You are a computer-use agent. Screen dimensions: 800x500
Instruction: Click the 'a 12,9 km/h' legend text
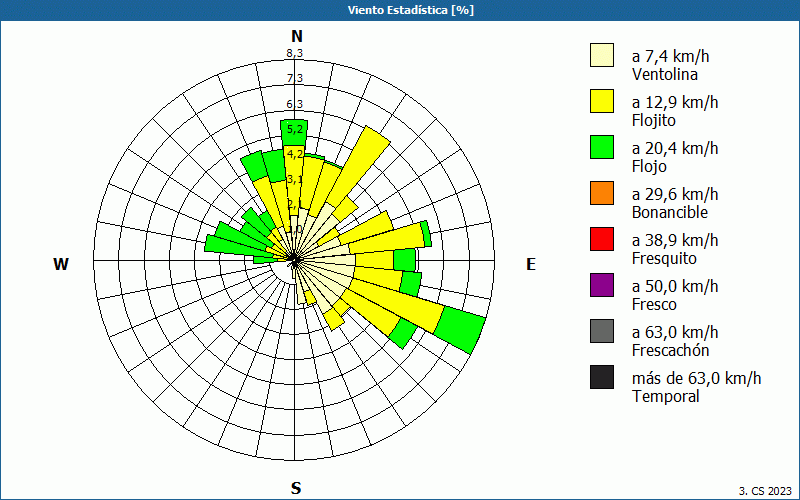point(675,102)
